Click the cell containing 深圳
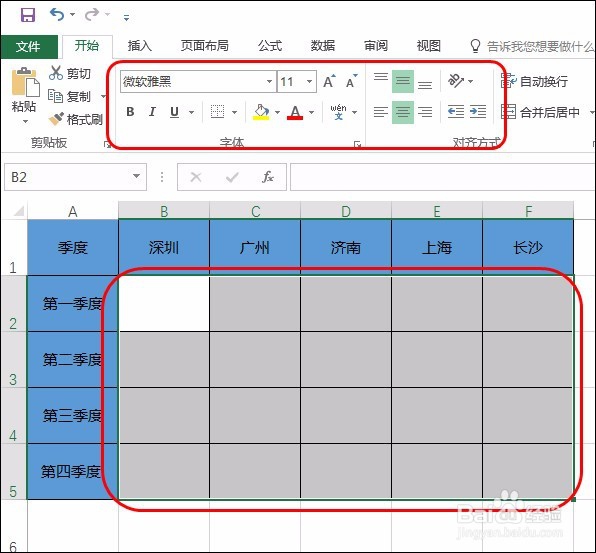 coord(164,247)
